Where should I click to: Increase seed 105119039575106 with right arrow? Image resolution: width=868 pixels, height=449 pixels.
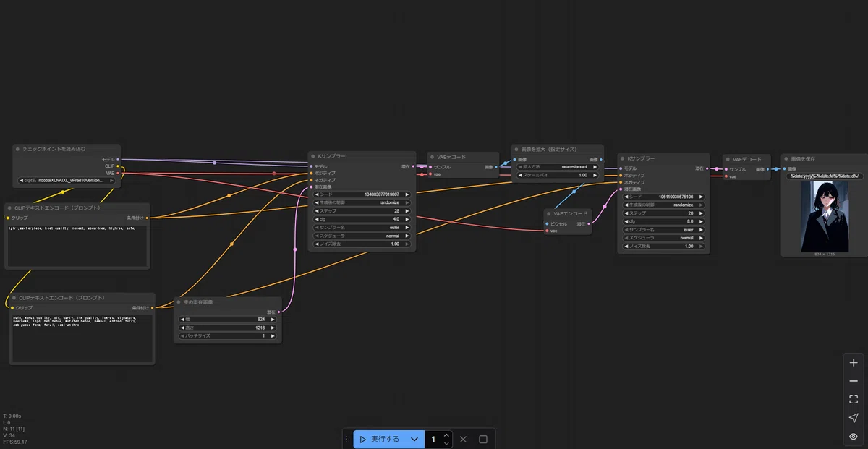point(702,196)
